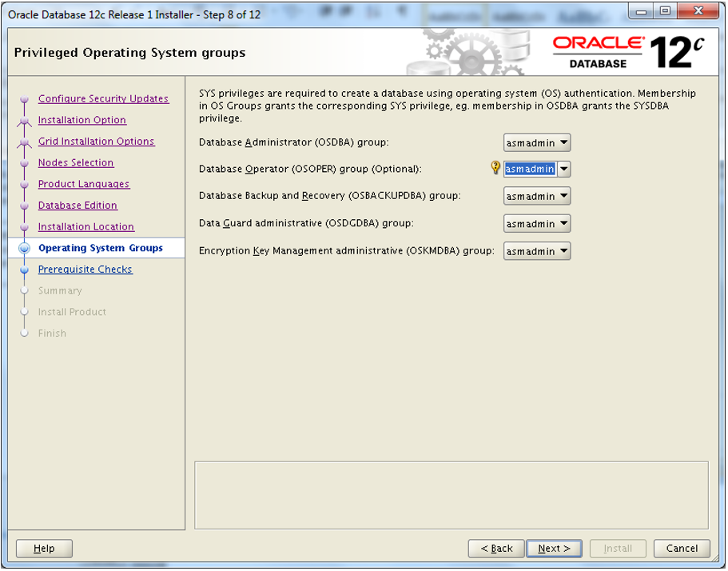Click the Help button
The image size is (728, 571).
pyautogui.click(x=44, y=549)
